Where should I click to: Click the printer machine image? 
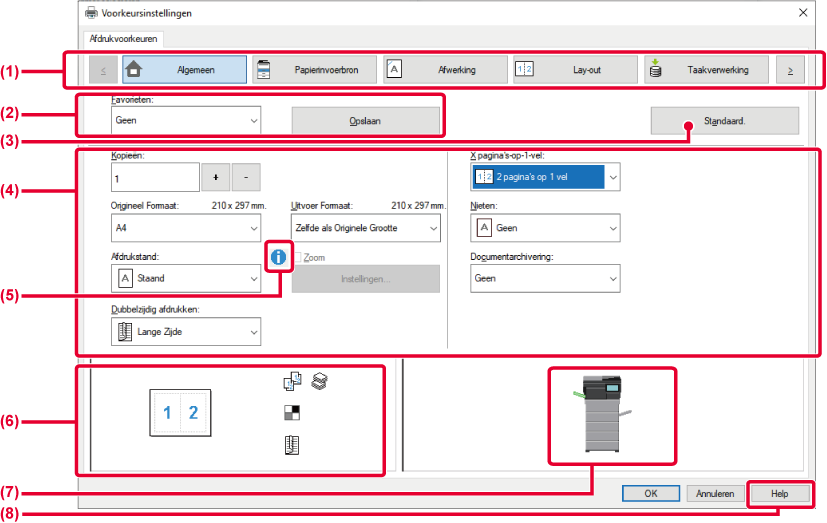coord(603,414)
